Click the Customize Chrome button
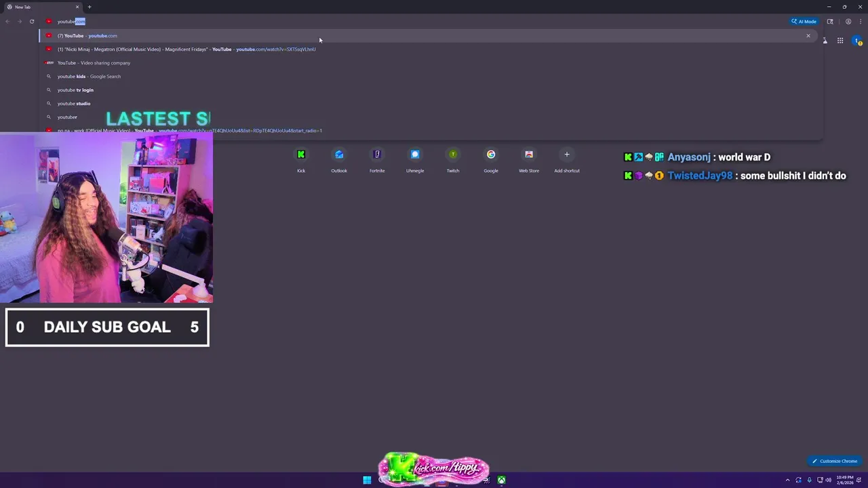The image size is (868, 488). [x=835, y=461]
